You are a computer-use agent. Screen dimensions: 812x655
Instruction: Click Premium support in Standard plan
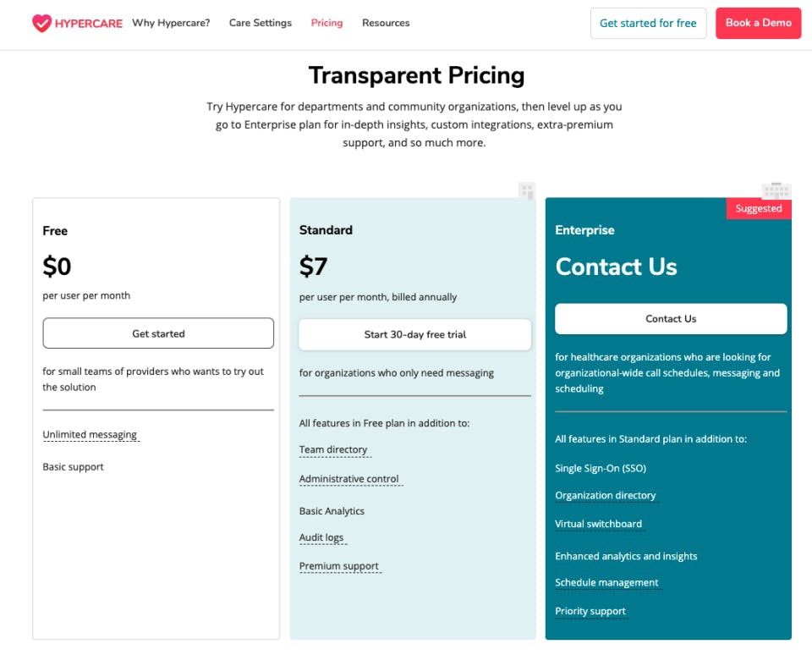(338, 567)
